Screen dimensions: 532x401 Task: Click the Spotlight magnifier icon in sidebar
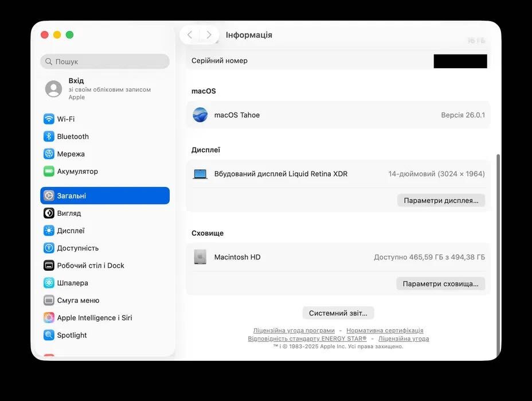(49, 335)
